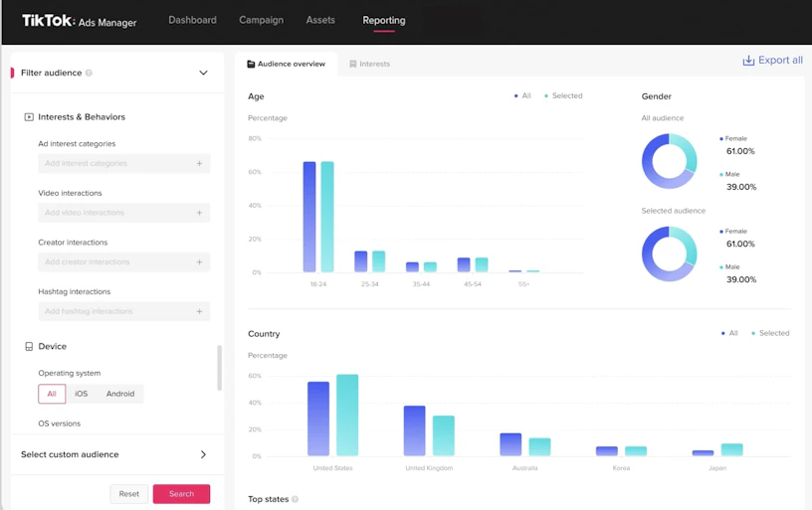Click the Australia All audience bar
This screenshot has height=510, width=812.
510,444
